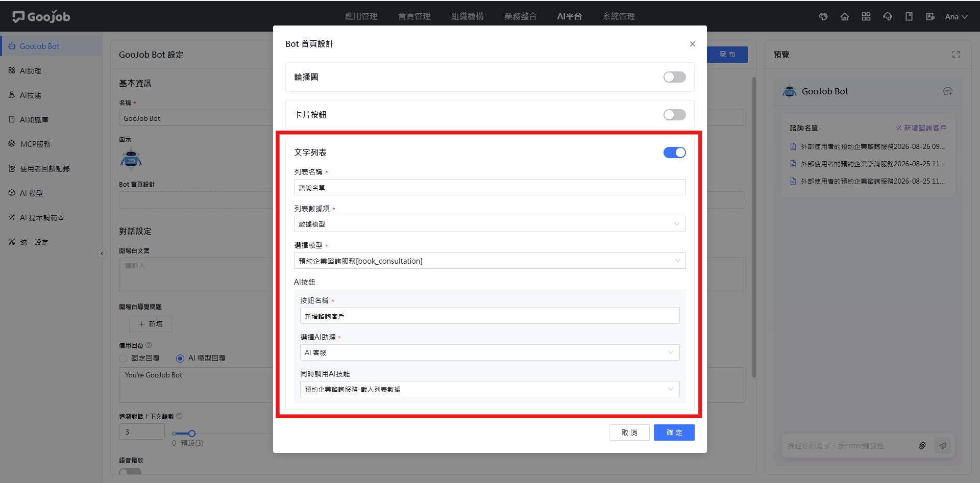Open the 選擇模型 dropdown
This screenshot has width=980, height=483.
pyautogui.click(x=489, y=261)
